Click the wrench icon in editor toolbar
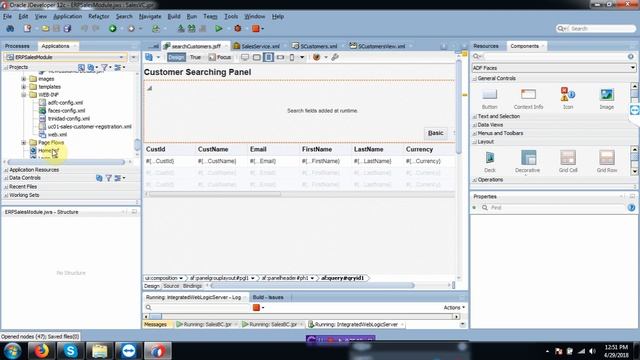640x360 pixels. (335, 57)
